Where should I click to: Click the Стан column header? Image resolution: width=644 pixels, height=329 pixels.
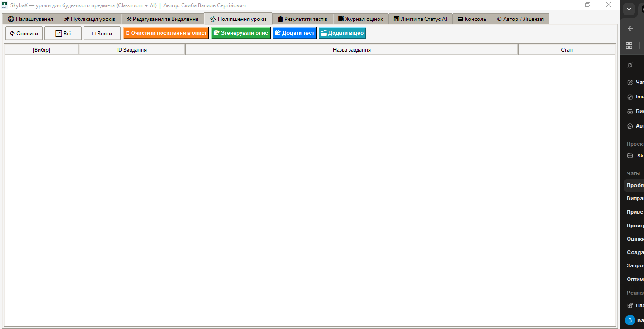pos(567,50)
